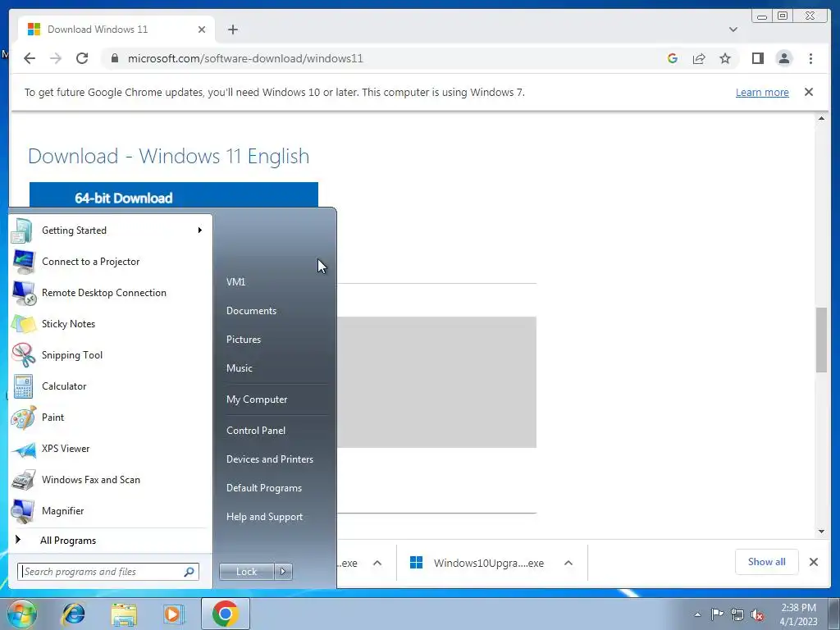Dismiss the Chrome update notice
This screenshot has height=630, width=840.
(809, 92)
